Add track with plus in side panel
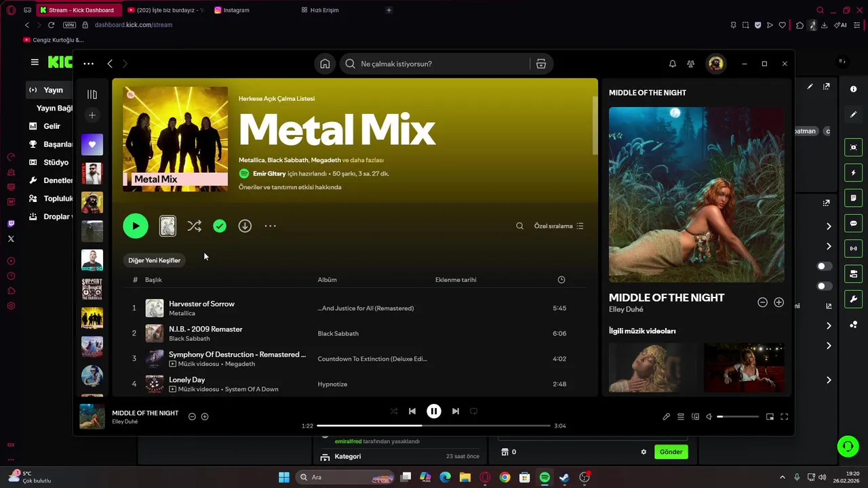The height and width of the screenshot is (488, 868). (778, 302)
